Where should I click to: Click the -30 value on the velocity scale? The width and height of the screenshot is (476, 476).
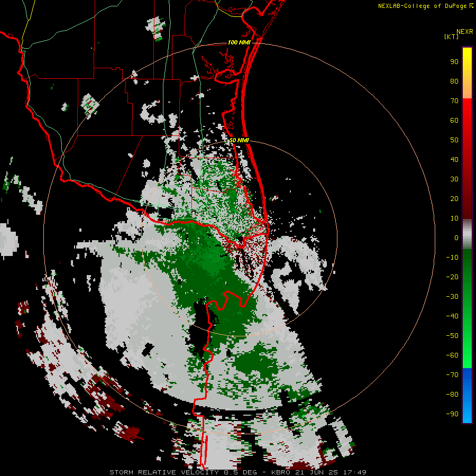[x=452, y=297]
